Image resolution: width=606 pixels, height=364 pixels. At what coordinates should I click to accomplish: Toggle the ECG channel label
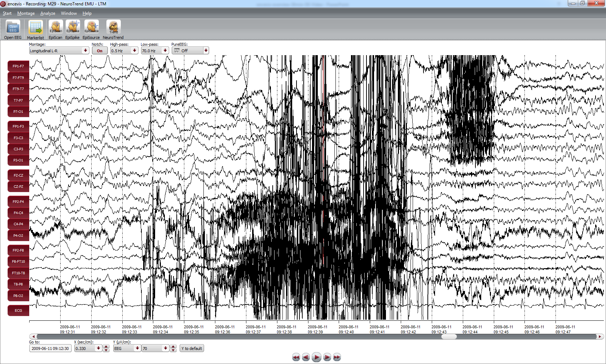pos(18,311)
